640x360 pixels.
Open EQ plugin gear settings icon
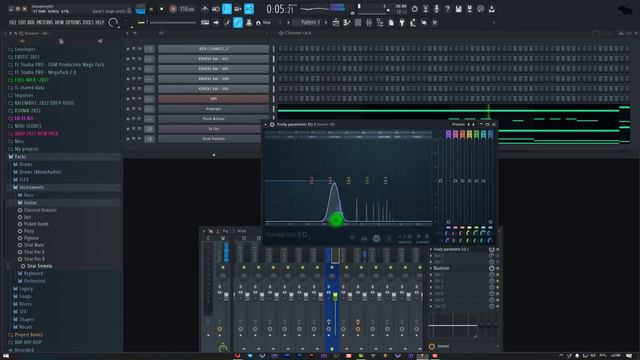tap(272, 124)
